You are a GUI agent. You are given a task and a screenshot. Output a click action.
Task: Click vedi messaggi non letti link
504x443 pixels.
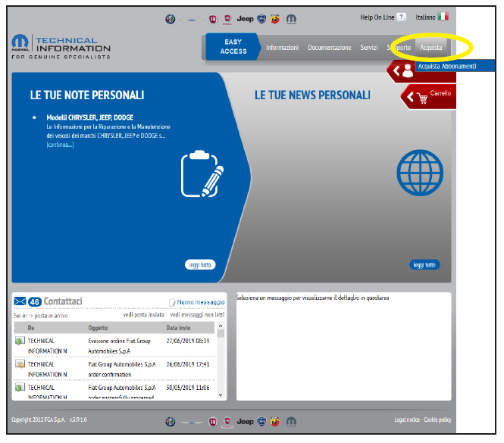coord(197,315)
